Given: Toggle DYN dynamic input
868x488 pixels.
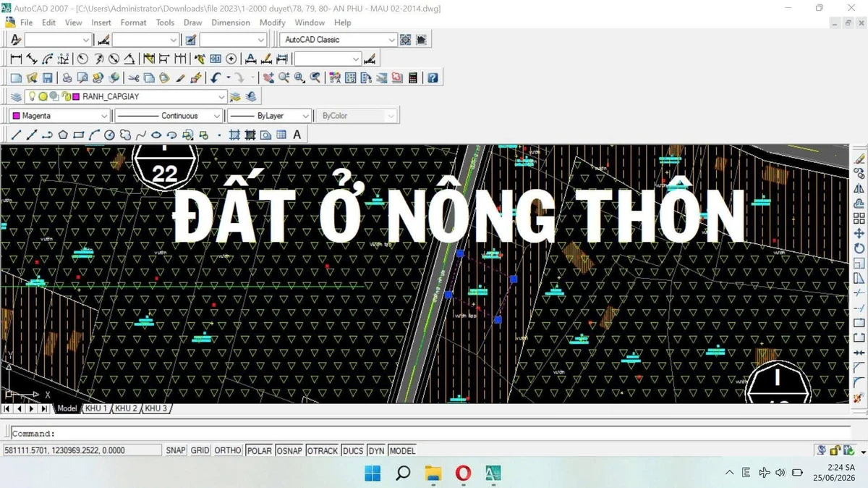Looking at the screenshot, I should tap(376, 450).
